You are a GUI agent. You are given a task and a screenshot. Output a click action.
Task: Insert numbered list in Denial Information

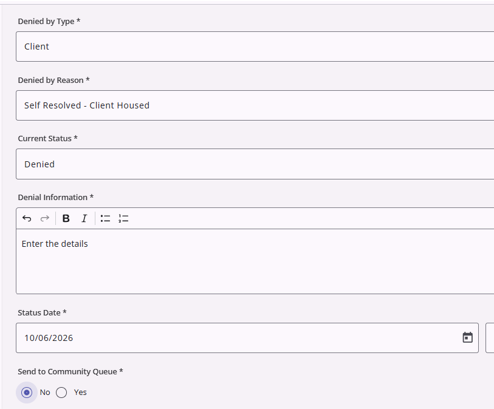[x=123, y=218]
